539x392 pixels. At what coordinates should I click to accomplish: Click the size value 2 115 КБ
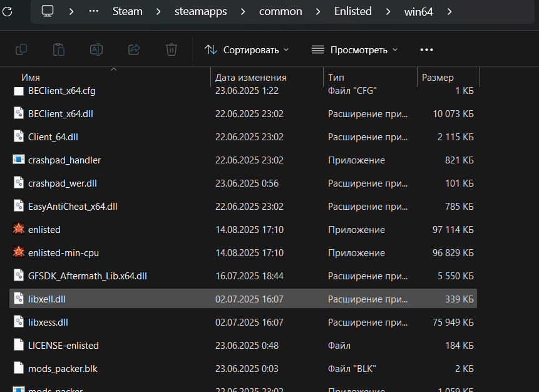coord(456,137)
